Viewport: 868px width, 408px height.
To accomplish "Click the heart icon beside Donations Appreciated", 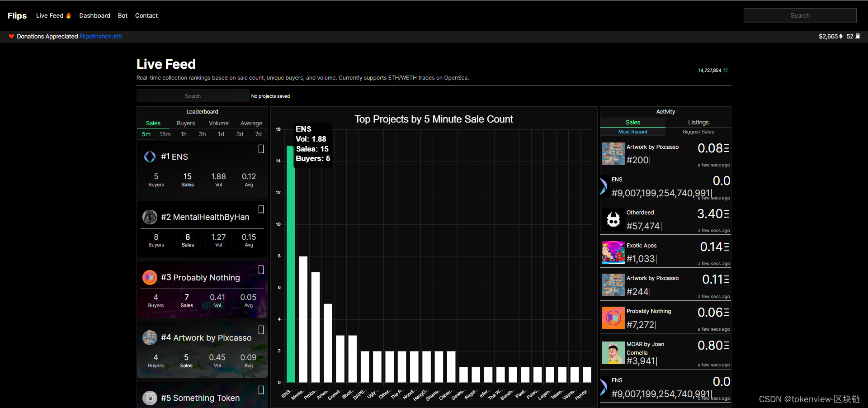I will coord(11,36).
